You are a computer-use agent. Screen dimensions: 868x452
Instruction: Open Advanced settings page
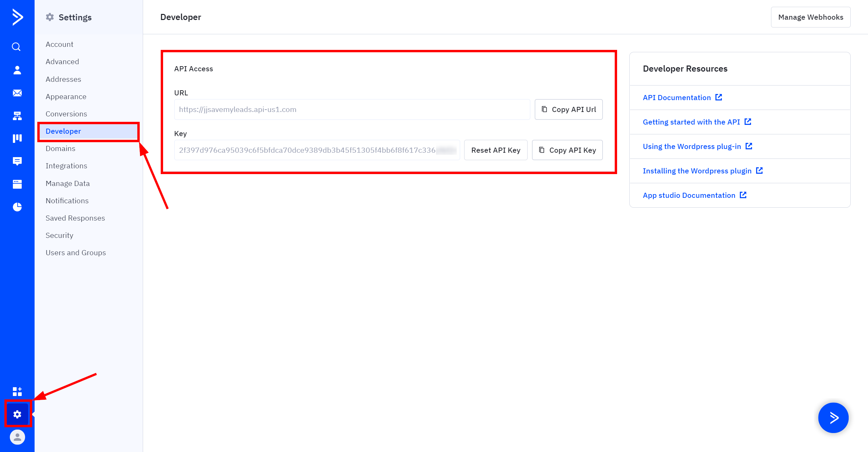[62, 62]
